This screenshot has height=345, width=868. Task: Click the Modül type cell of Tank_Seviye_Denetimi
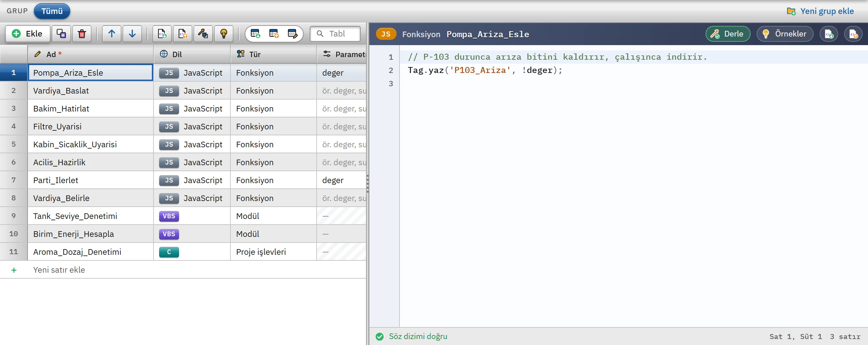coord(274,216)
